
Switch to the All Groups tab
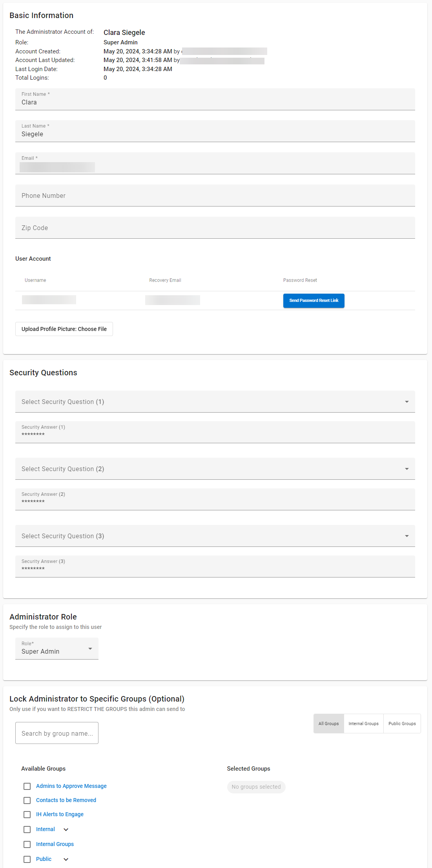click(x=329, y=724)
